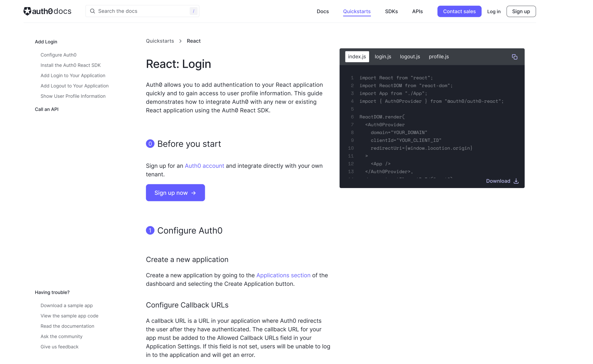Click the Sign up button in header
The height and width of the screenshot is (364, 593).
click(521, 12)
